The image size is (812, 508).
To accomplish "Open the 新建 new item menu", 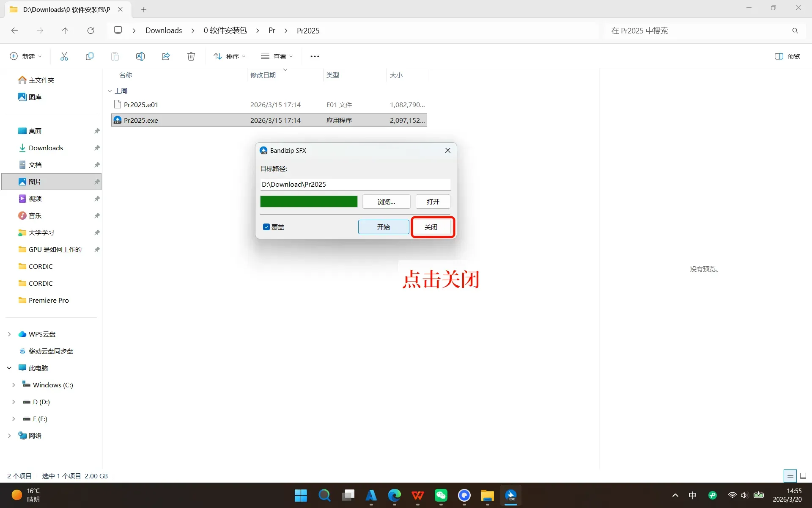I will 25,56.
